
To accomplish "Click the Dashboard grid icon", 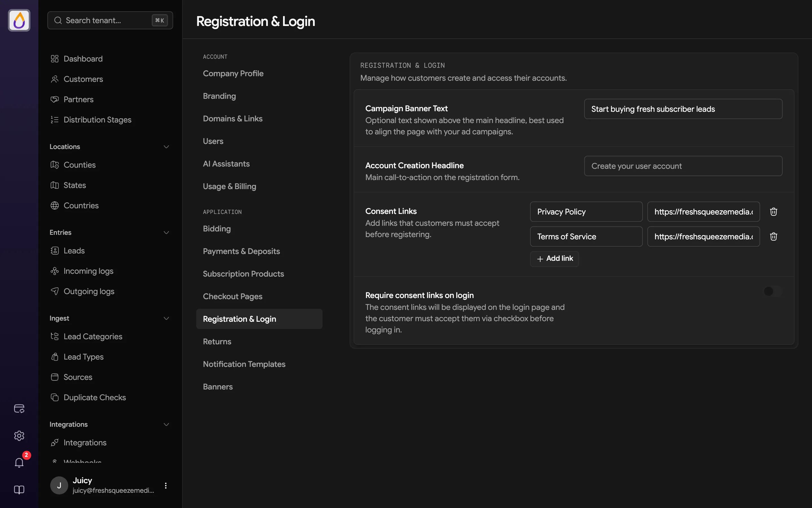I will (55, 59).
